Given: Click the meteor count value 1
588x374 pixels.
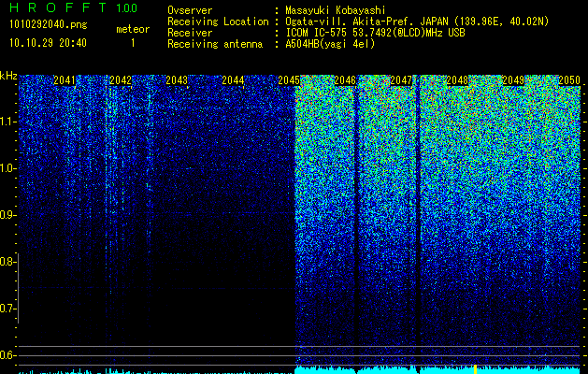Looking at the screenshot, I should (133, 43).
